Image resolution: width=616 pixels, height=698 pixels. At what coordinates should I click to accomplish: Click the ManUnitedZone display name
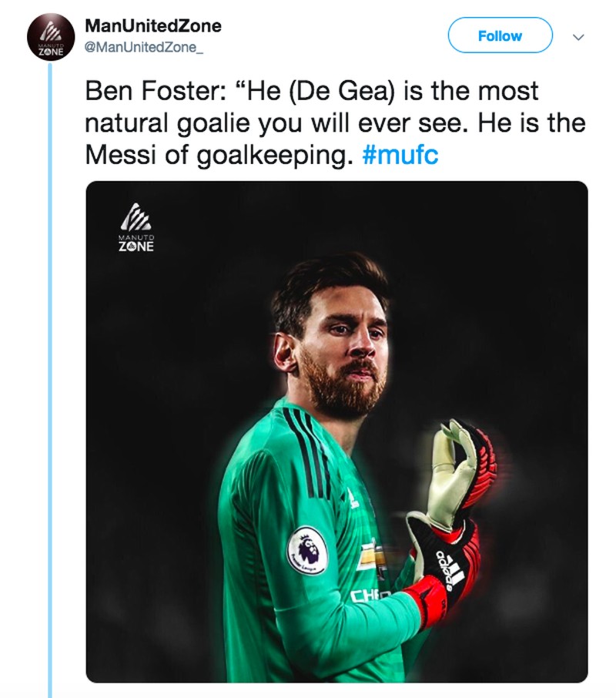tap(153, 25)
